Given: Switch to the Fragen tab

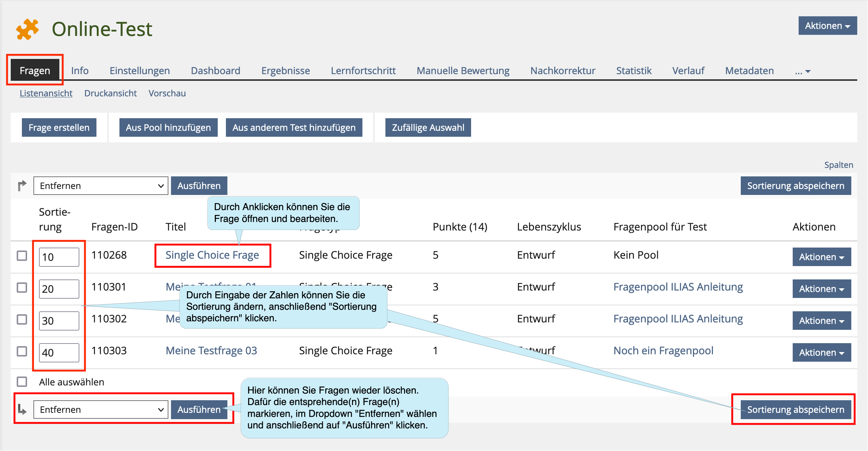Looking at the screenshot, I should coord(35,70).
